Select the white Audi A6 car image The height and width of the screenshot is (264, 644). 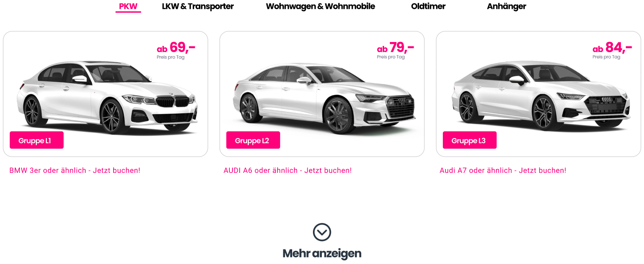tap(324, 99)
